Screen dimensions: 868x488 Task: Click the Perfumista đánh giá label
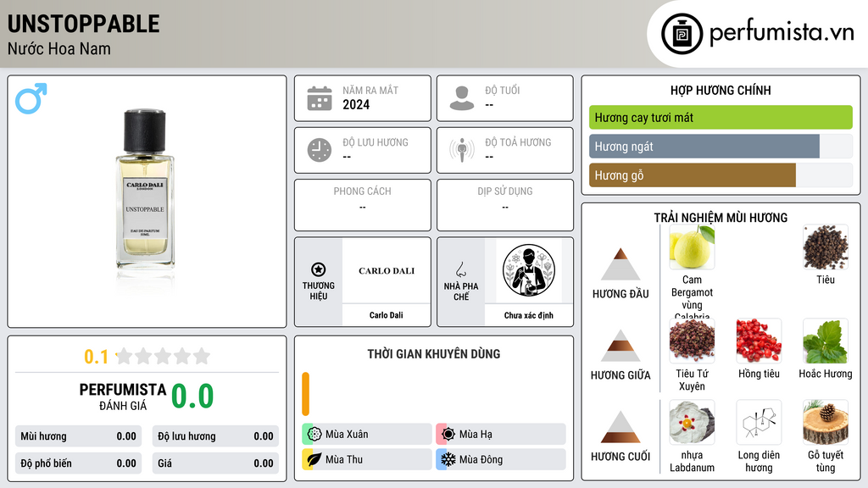pyautogui.click(x=123, y=396)
